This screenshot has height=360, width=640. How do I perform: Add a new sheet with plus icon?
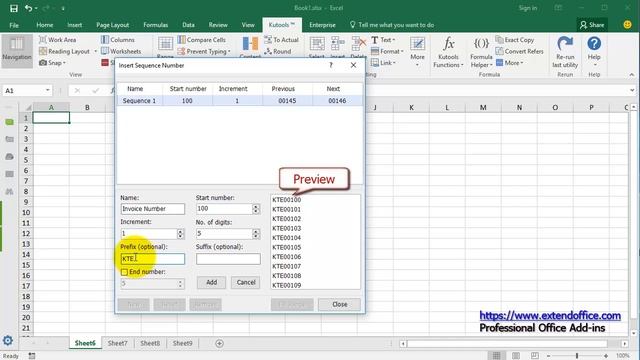219,343
